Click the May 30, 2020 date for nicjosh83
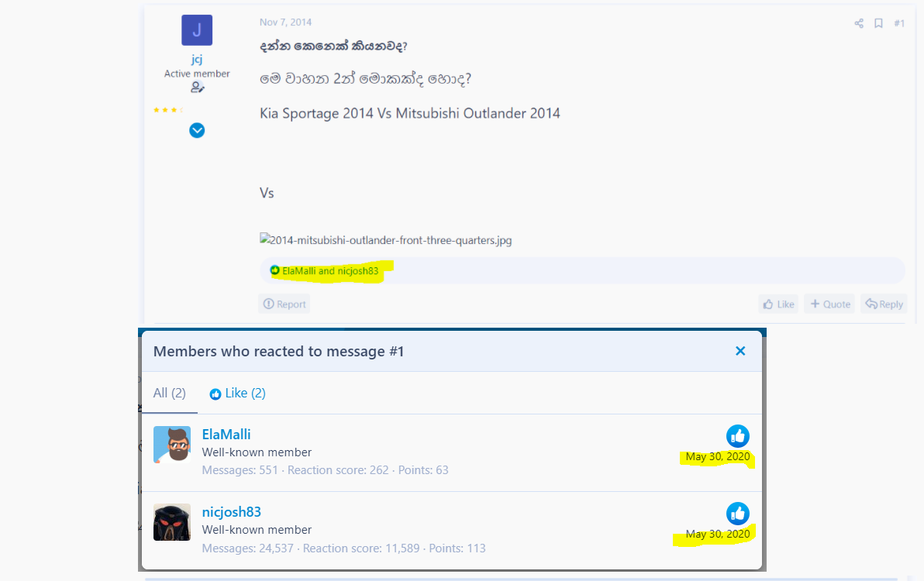This screenshot has height=581, width=924. (x=717, y=534)
